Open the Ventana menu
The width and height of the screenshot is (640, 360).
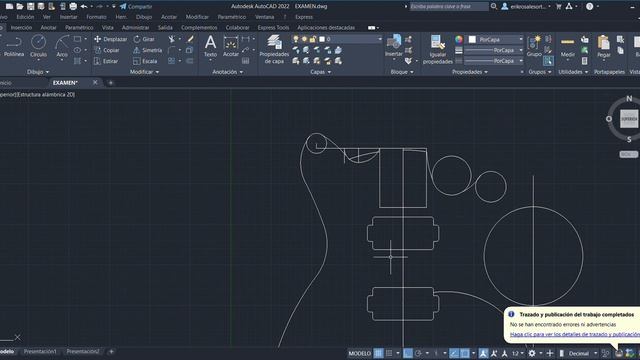[264, 17]
